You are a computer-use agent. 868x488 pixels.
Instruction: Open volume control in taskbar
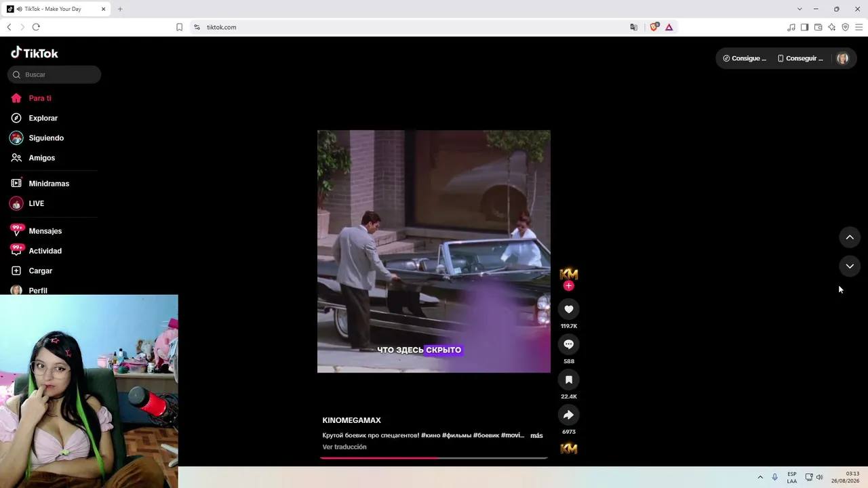coord(820,477)
